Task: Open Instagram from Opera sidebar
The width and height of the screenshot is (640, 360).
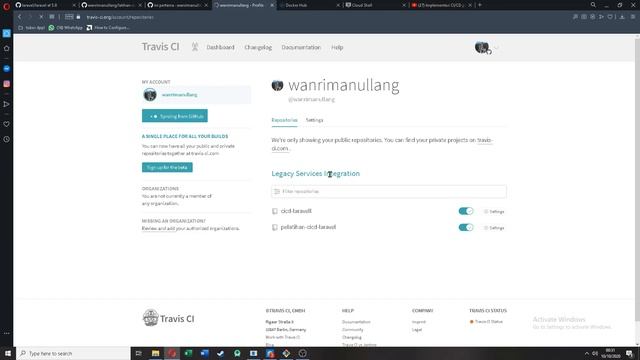Action: (x=7, y=84)
